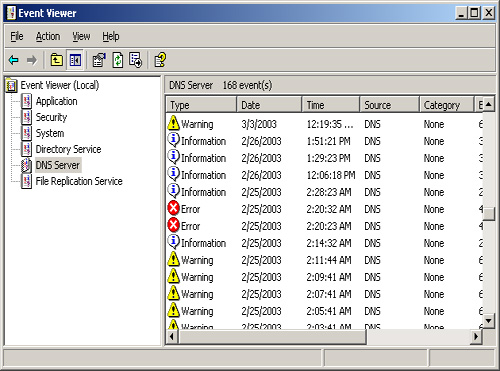Click the warning icon for 3/3/2003 event
500x371 pixels.
[x=173, y=123]
